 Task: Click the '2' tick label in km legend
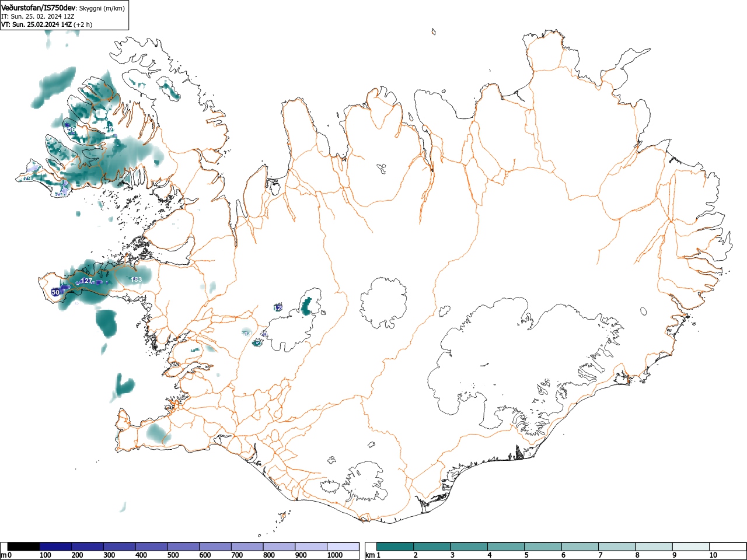(416, 555)
